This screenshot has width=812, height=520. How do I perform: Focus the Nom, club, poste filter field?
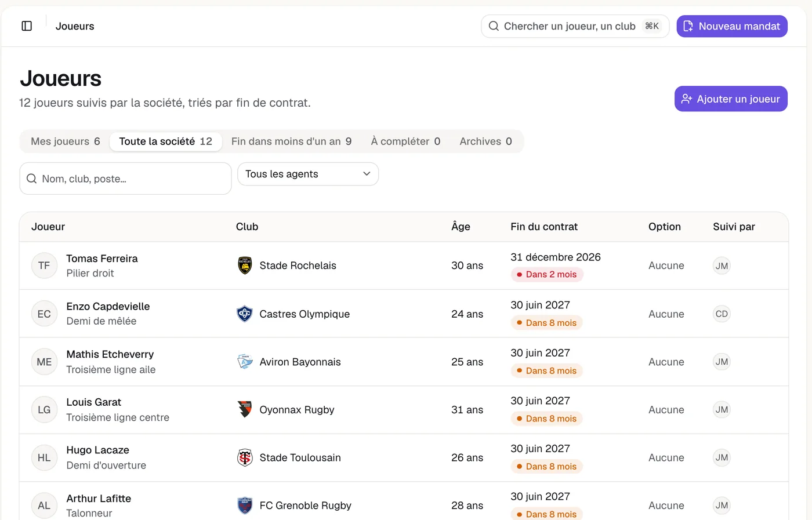coord(125,179)
